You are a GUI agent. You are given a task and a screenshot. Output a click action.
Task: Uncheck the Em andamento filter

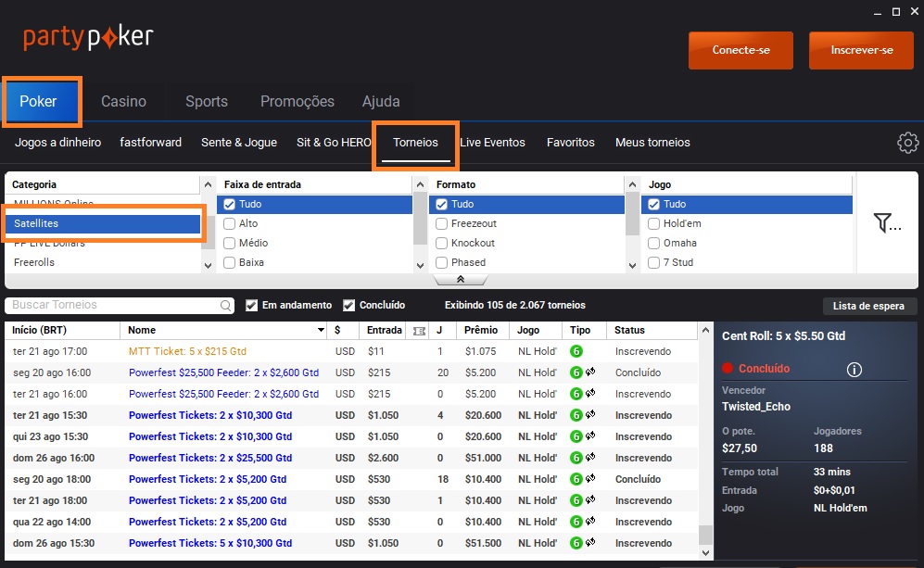[252, 305]
